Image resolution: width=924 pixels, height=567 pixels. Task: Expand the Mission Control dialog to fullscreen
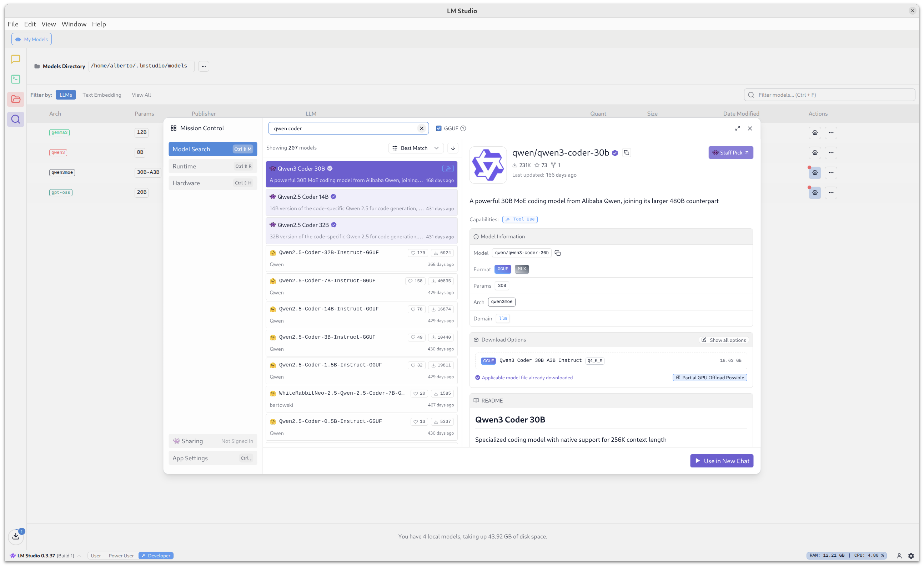click(737, 128)
